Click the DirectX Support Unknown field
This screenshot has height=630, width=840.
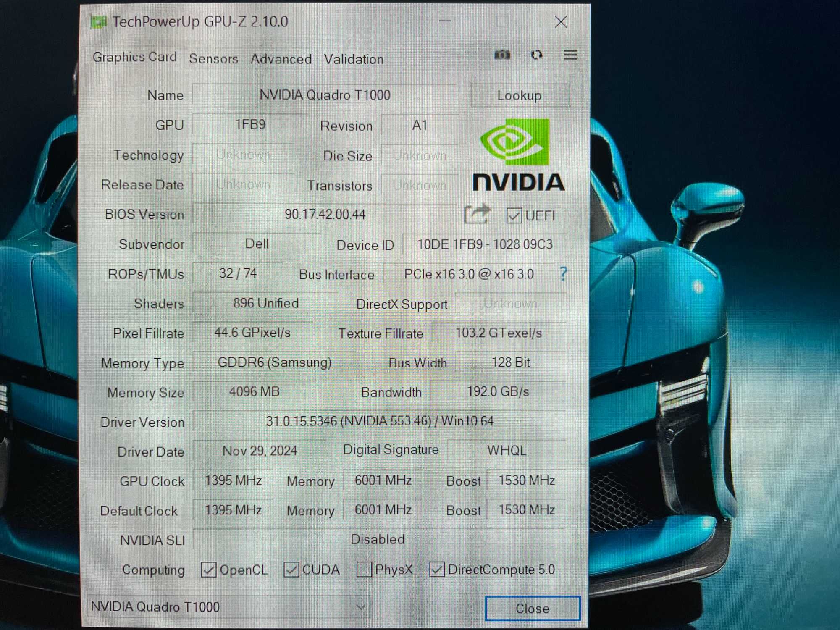pyautogui.click(x=510, y=303)
